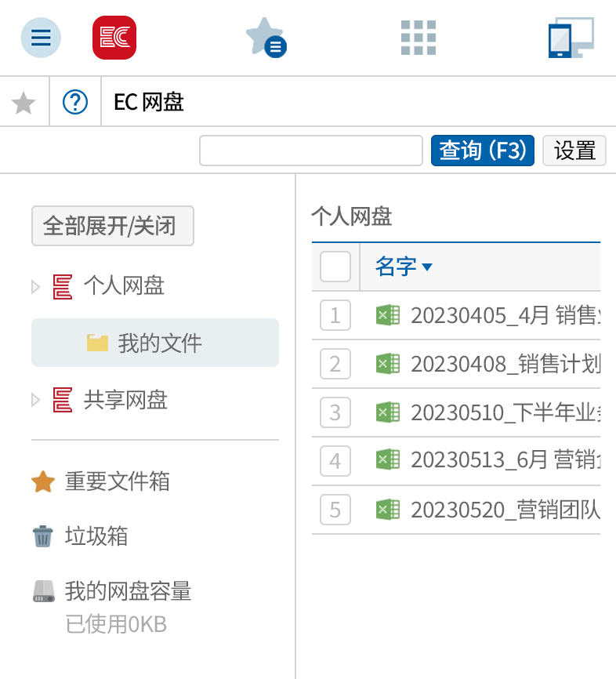The image size is (616, 679).
Task: Click the search input field
Action: pos(310,151)
